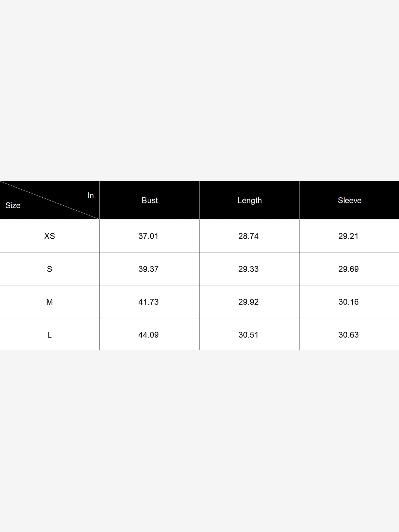Click the XS length value 28.74

click(x=248, y=236)
